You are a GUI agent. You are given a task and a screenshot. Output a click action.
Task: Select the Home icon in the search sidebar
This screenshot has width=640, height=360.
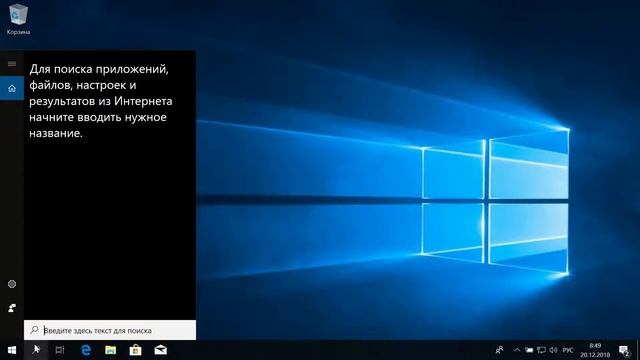[12, 88]
